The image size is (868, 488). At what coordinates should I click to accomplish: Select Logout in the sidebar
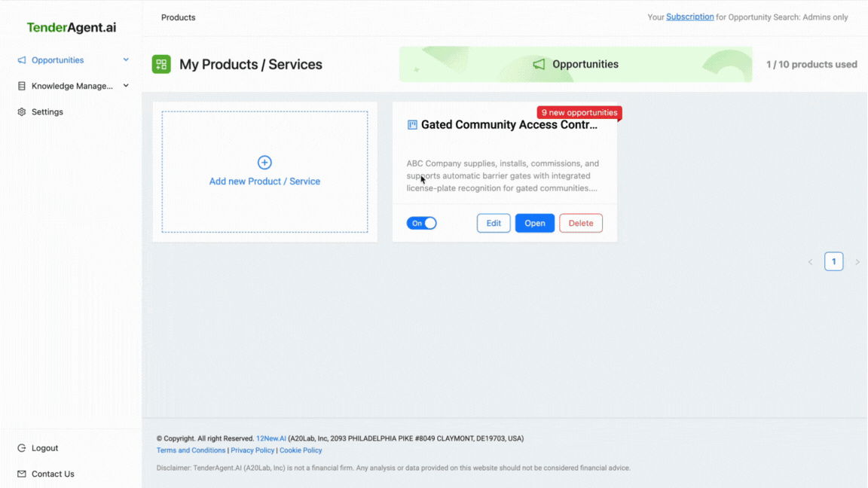44,448
